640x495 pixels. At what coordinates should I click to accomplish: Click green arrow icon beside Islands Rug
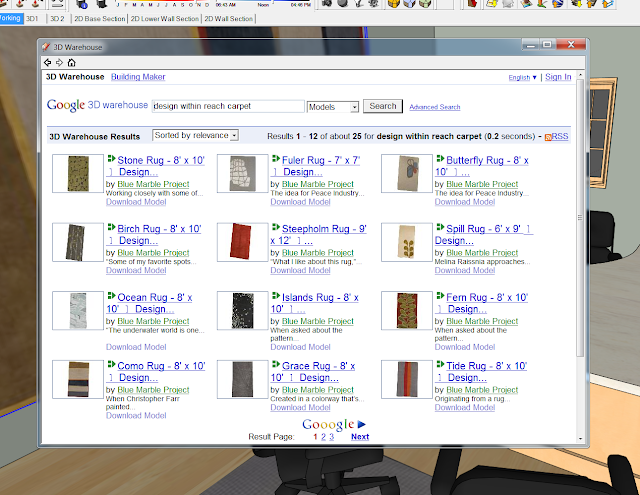pos(276,296)
